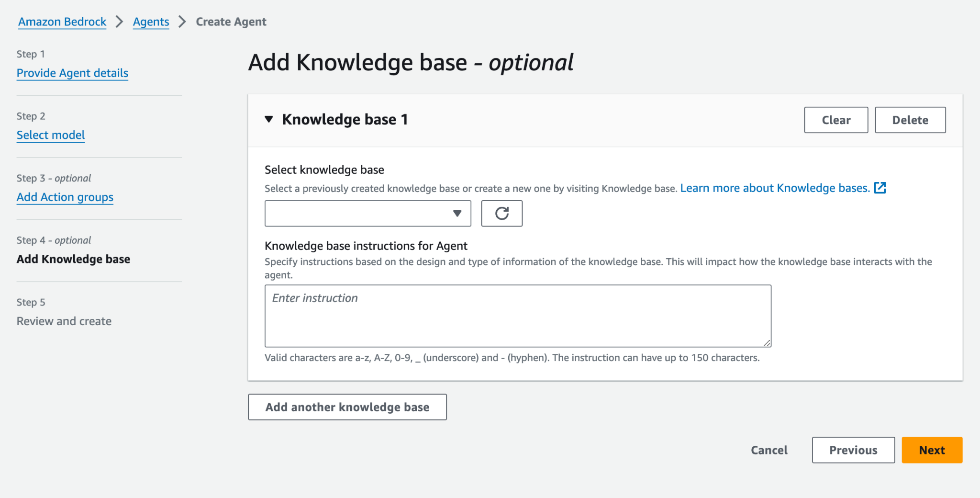Navigate to Provide Agent details step
The width and height of the screenshot is (980, 498).
[x=72, y=73]
